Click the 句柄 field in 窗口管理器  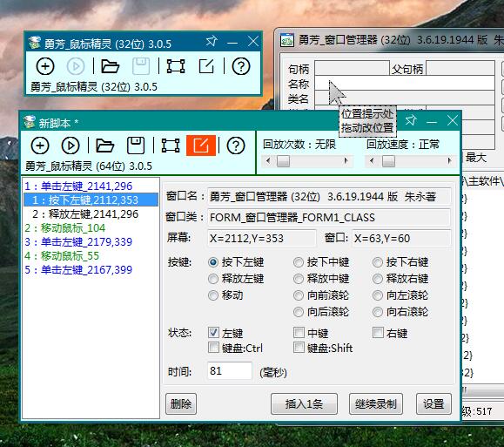tap(352, 69)
